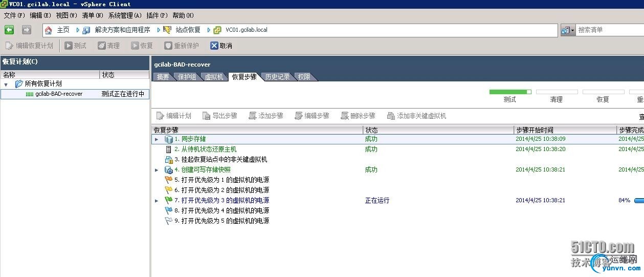644x277 pixels.
Task: Click the 84% progress value on step 7
Action: pyautogui.click(x=624, y=200)
